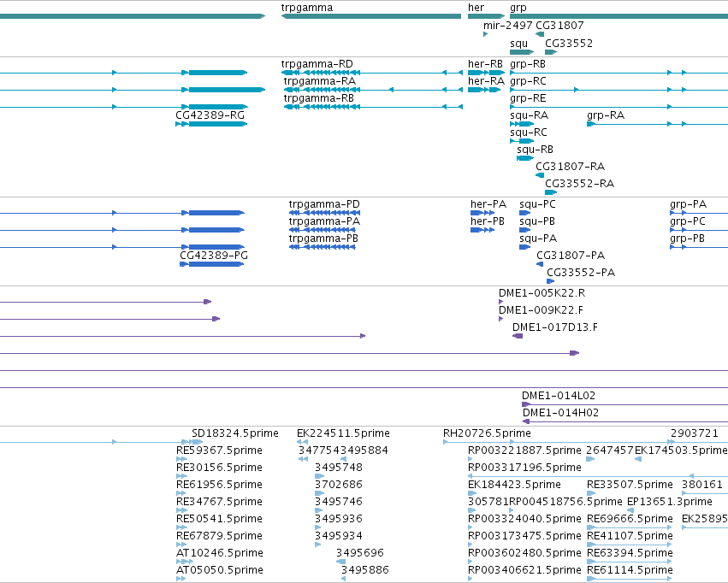728x583 pixels.
Task: Click the AT05050.5prime EST label
Action: 220,570
